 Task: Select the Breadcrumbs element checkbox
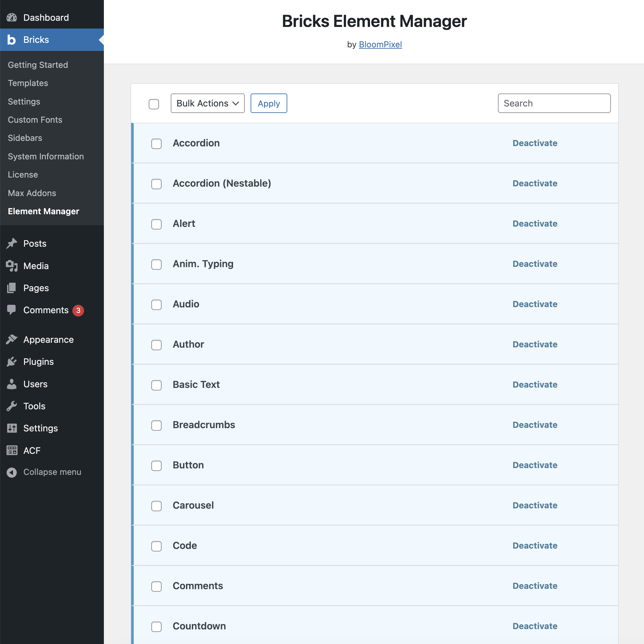156,425
